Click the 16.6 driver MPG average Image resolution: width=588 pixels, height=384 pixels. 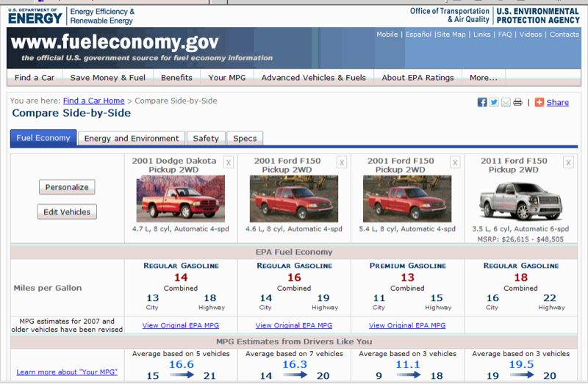pyautogui.click(x=182, y=364)
